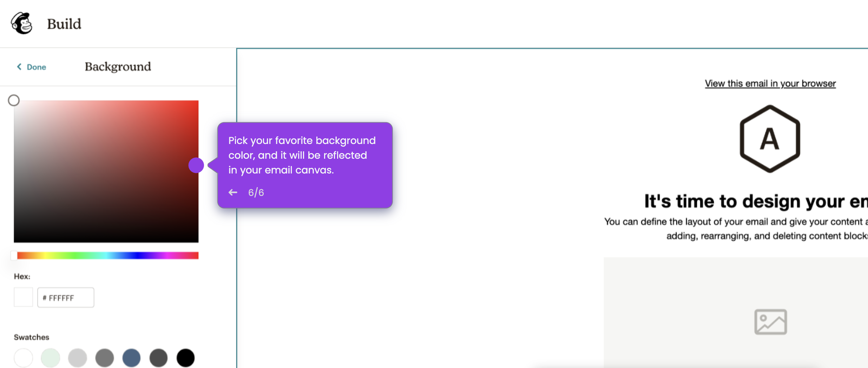Select the blue swatch
Image resolution: width=868 pixels, height=368 pixels.
coord(132,357)
